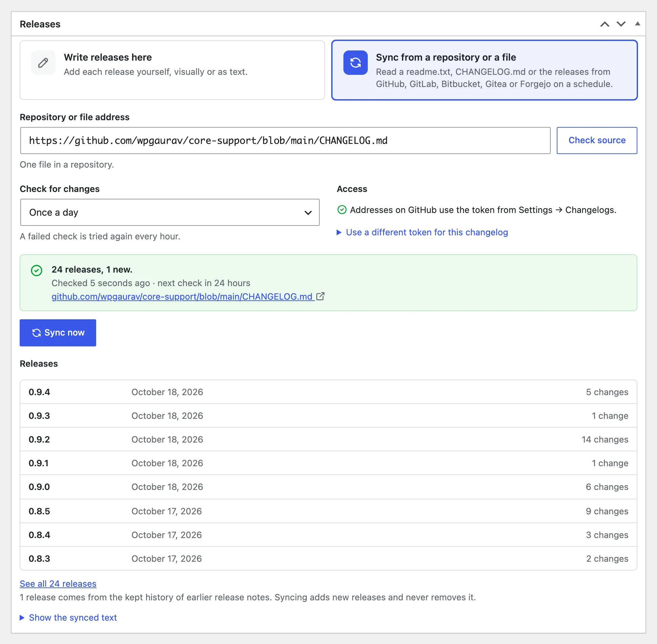Open the github.com CHANGELOG.md link

click(182, 297)
